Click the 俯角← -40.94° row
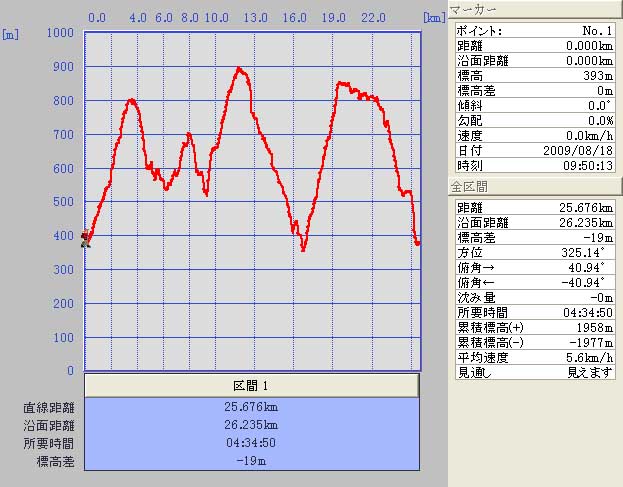The width and height of the screenshot is (623, 487). click(535, 282)
